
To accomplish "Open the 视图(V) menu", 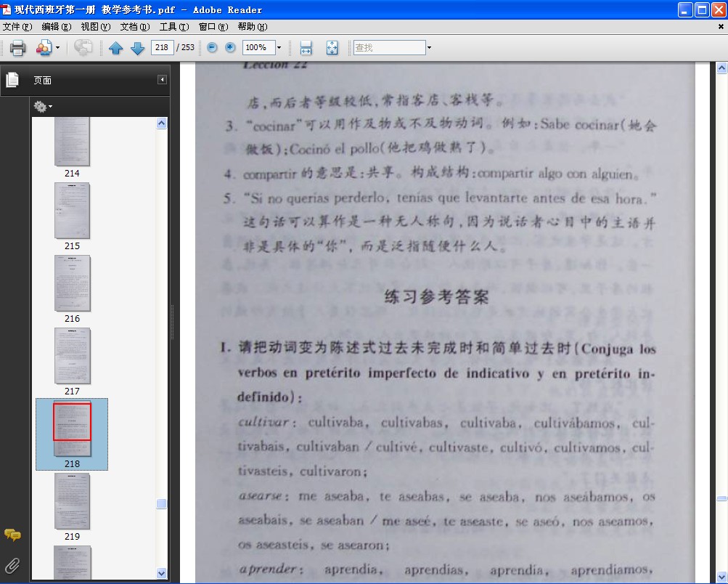I will 96,26.
